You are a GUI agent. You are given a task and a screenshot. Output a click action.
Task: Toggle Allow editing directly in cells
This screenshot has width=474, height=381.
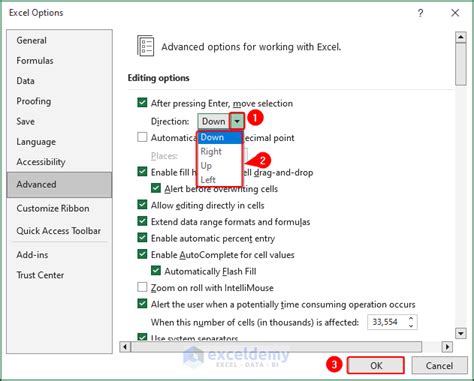pos(142,205)
